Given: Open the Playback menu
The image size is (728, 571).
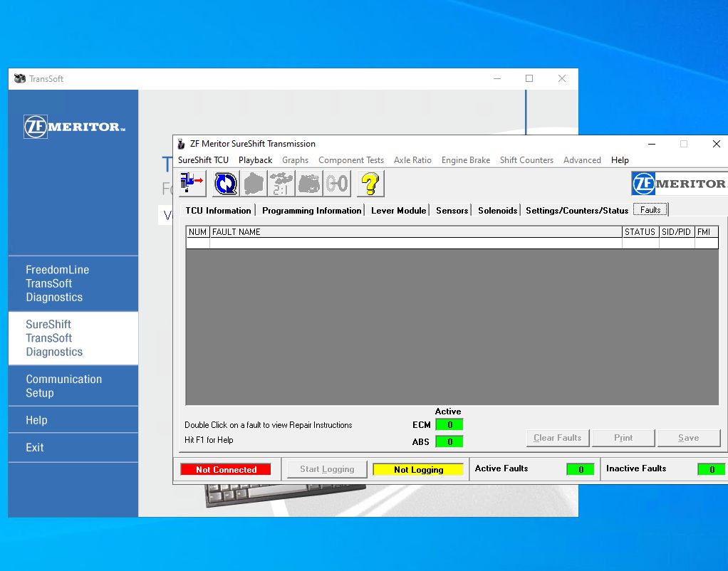Looking at the screenshot, I should [x=255, y=159].
